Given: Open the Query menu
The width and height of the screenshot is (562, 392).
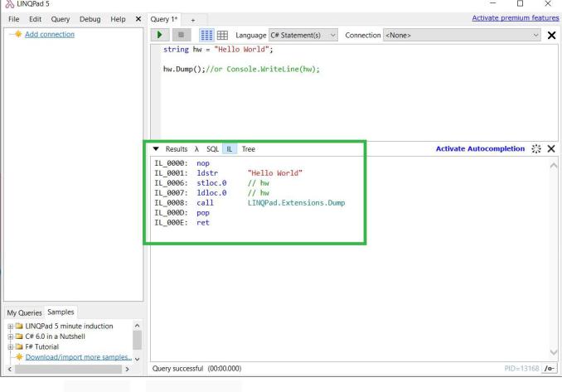Looking at the screenshot, I should pos(61,19).
